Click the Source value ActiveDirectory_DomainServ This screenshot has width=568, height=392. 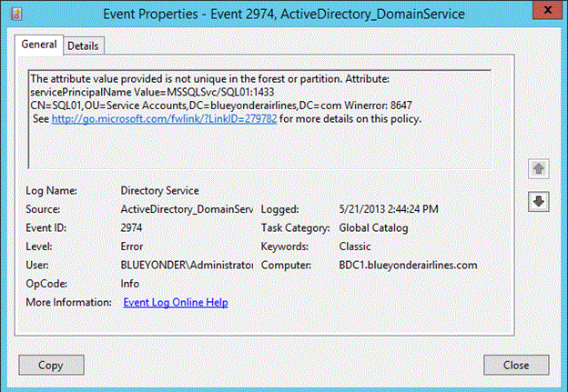(187, 209)
